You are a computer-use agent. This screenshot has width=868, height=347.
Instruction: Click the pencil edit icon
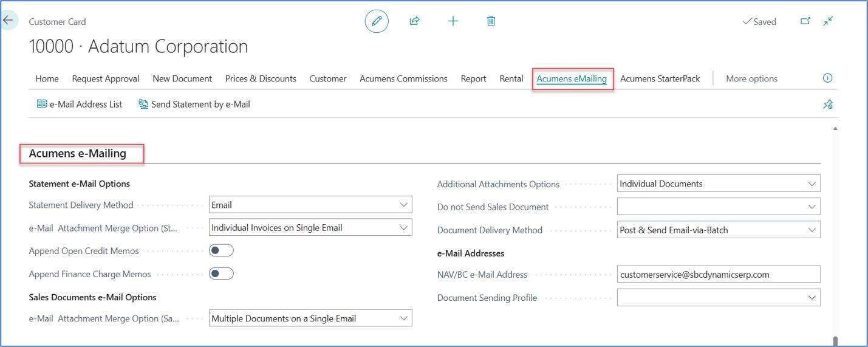377,21
